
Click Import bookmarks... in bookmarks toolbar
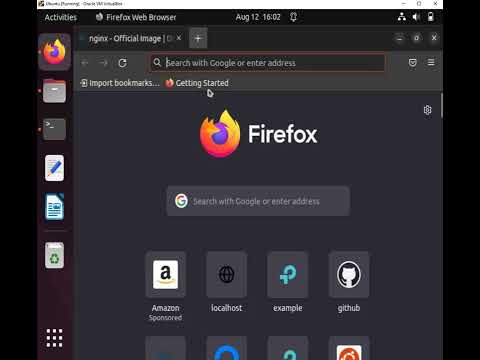pos(120,83)
